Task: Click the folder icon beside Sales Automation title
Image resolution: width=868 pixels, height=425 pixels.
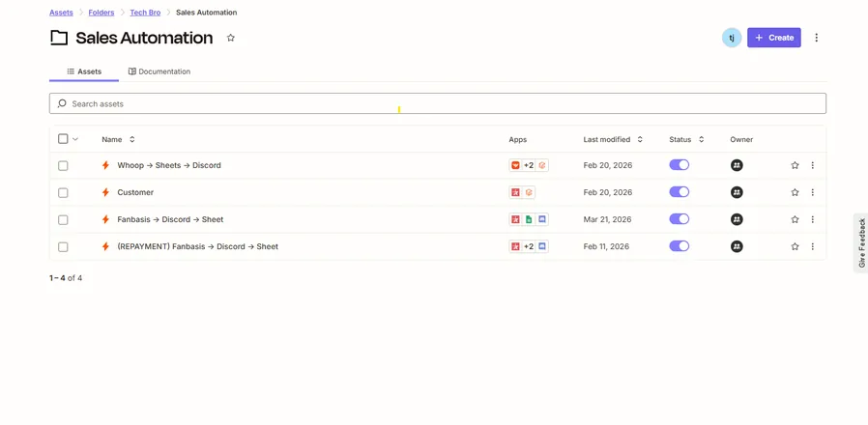Action: click(x=59, y=38)
